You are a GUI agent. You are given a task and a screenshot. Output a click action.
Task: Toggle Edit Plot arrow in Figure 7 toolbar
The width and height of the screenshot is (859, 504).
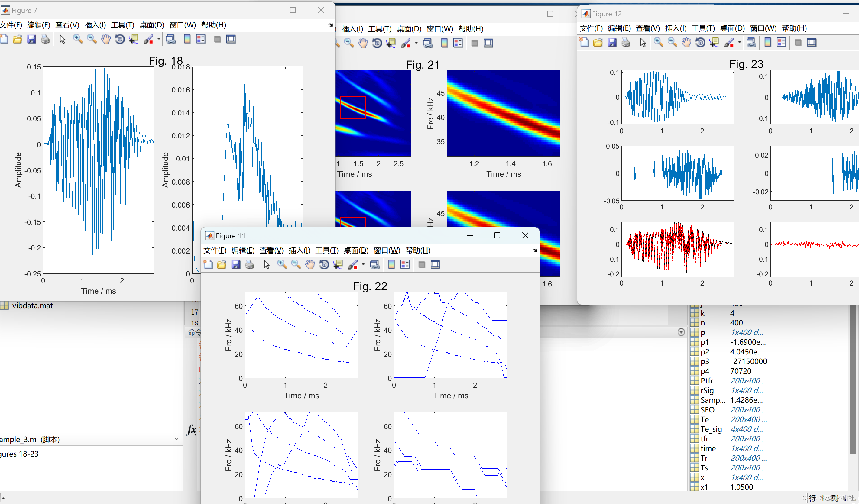pos(62,39)
